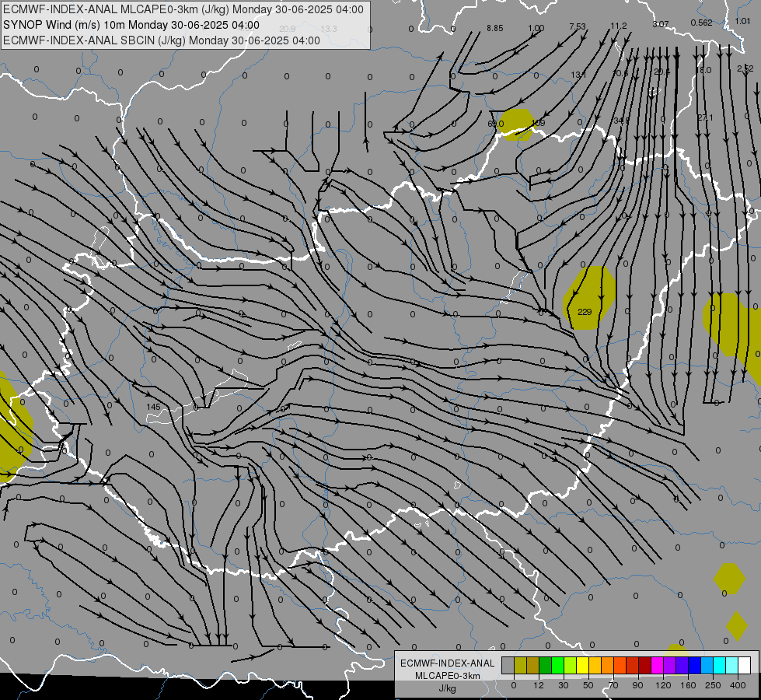The height and width of the screenshot is (700, 761).
Task: Click the map value '27.1'
Action: tap(705, 117)
